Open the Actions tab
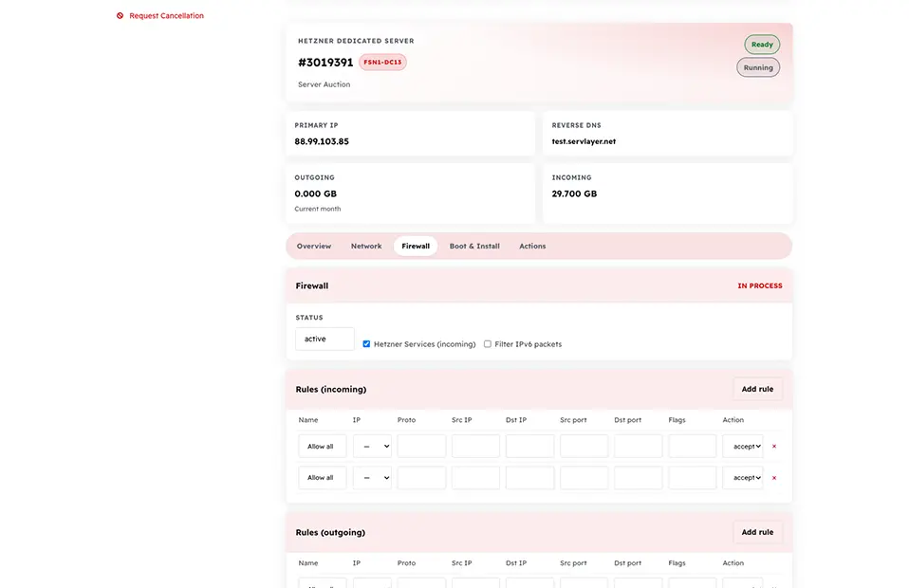The image size is (909, 588). pos(532,247)
